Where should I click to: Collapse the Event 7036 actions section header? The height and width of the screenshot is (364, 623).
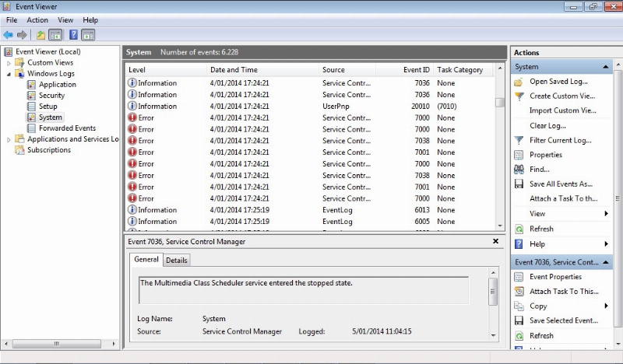pyautogui.click(x=606, y=262)
